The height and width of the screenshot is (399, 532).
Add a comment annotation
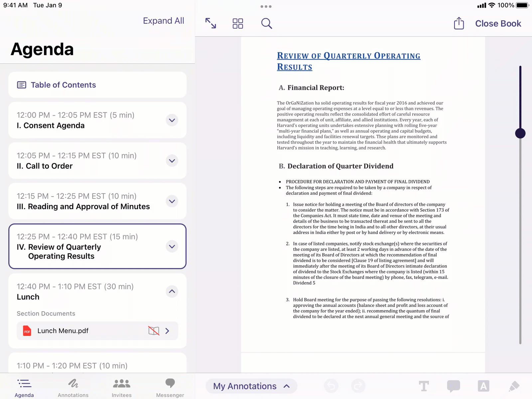click(453, 386)
